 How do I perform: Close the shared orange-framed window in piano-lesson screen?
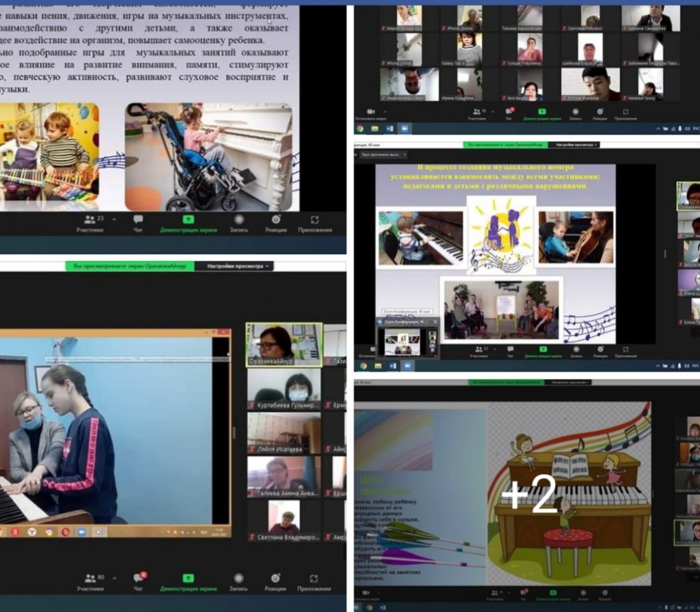224,332
